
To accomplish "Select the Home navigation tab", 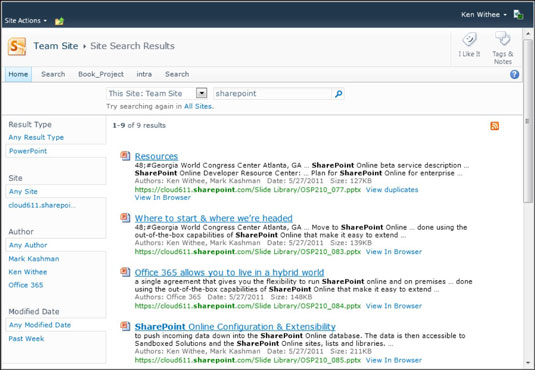I will click(x=18, y=74).
